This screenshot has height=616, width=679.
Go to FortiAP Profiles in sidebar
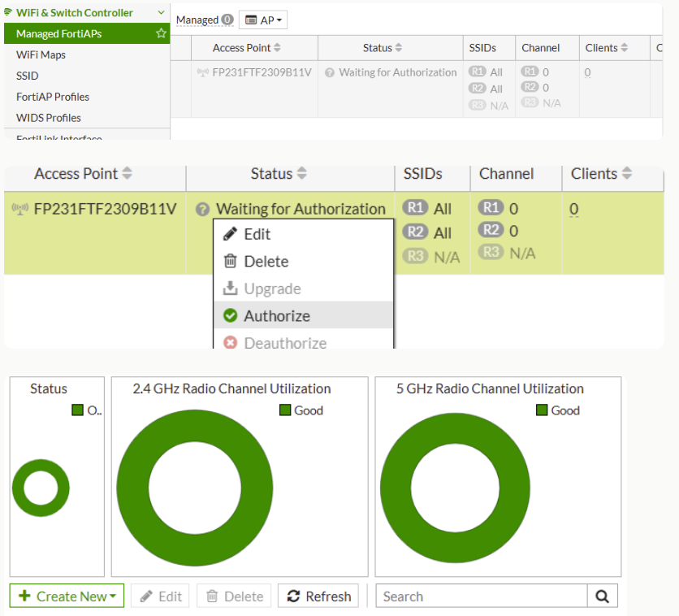point(53,97)
